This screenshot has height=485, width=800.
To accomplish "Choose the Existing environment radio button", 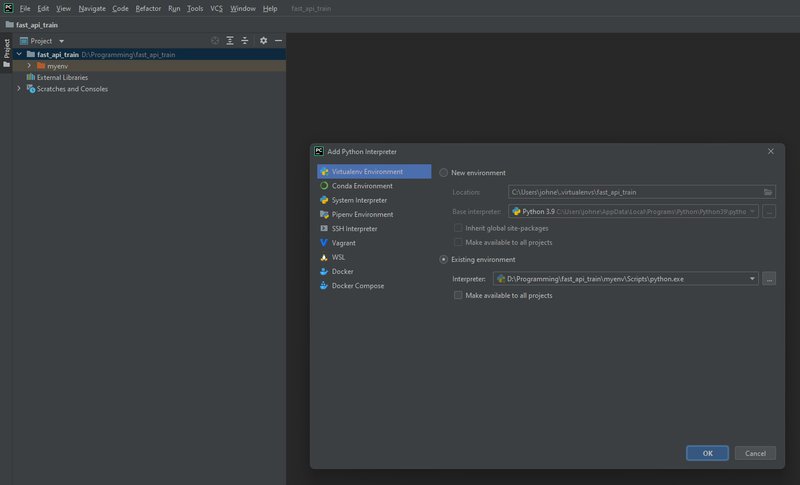I will point(443,259).
